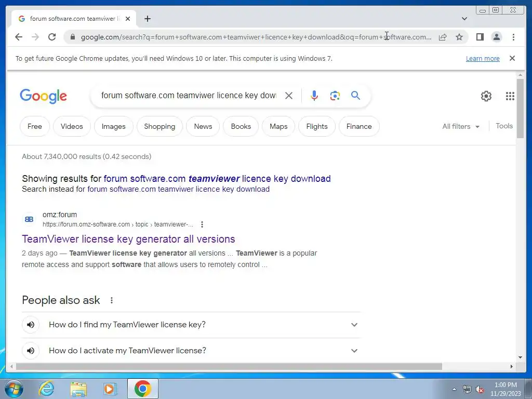Open corrected teamviewer licence key query link
Screen dimensions: 532x399
217,179
